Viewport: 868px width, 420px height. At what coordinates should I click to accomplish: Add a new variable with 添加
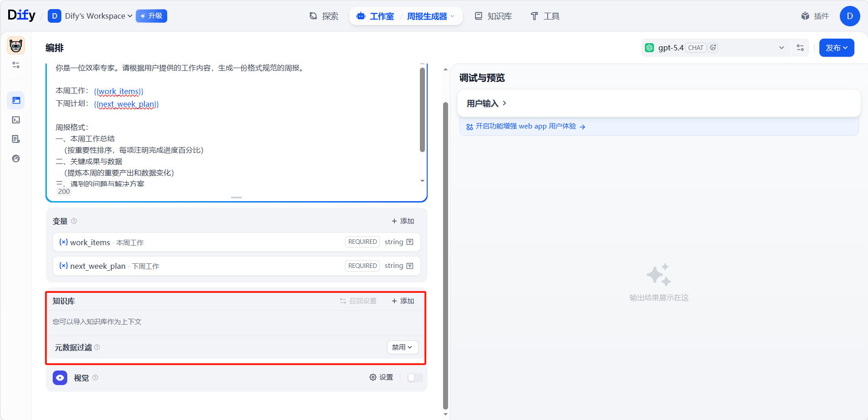[x=403, y=221]
